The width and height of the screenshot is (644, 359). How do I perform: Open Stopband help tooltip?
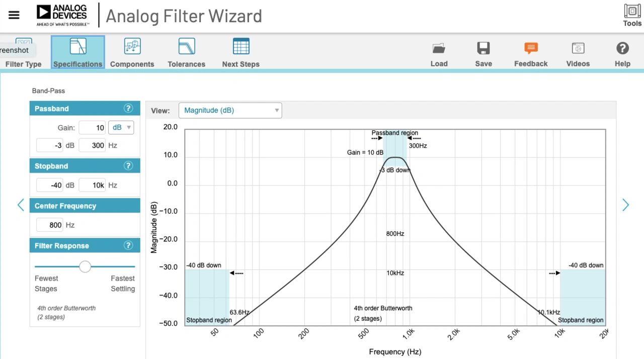click(128, 166)
